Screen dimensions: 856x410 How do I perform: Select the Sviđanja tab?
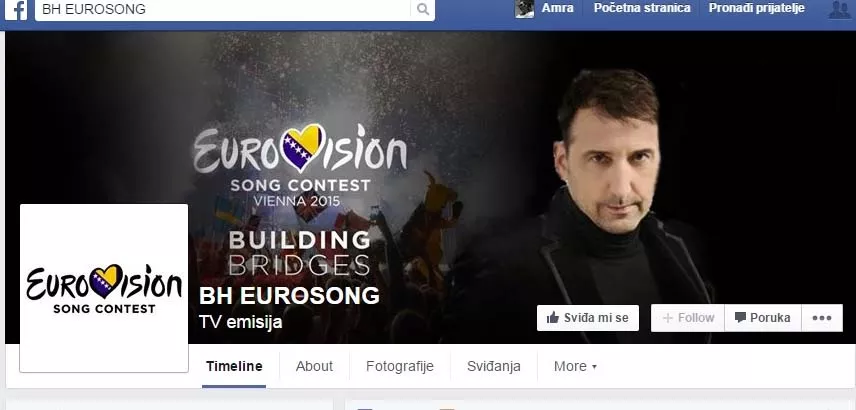point(494,366)
